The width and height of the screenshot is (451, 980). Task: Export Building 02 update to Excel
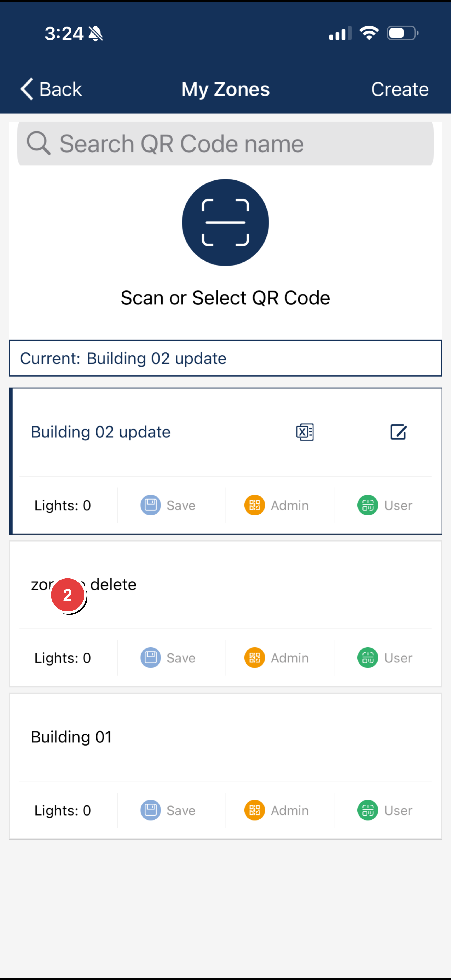(x=305, y=432)
